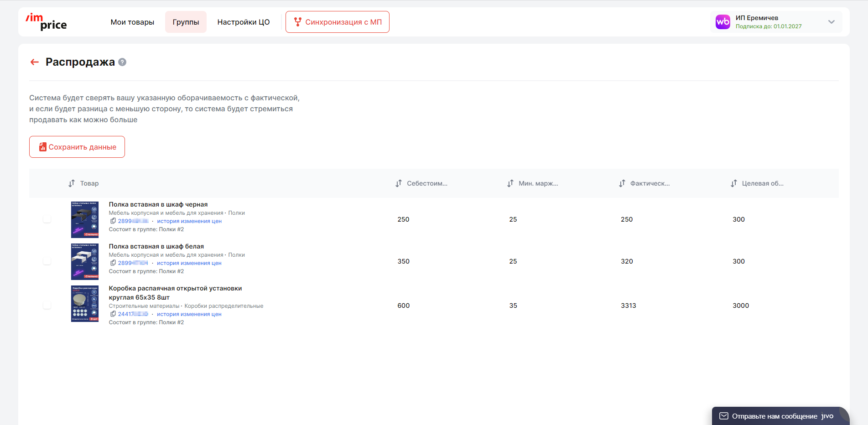This screenshot has width=868, height=425.
Task: Click the Коробка распаячная product thumbnail
Action: click(85, 304)
